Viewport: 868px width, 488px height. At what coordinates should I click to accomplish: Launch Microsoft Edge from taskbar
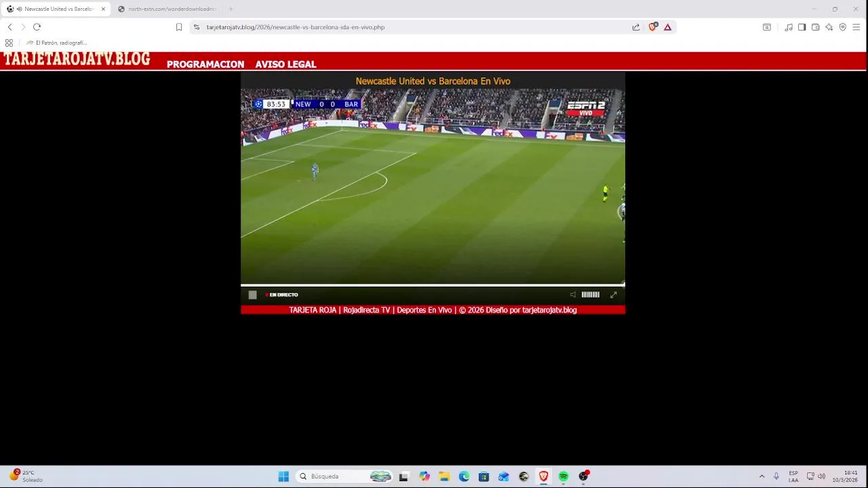pos(464,476)
